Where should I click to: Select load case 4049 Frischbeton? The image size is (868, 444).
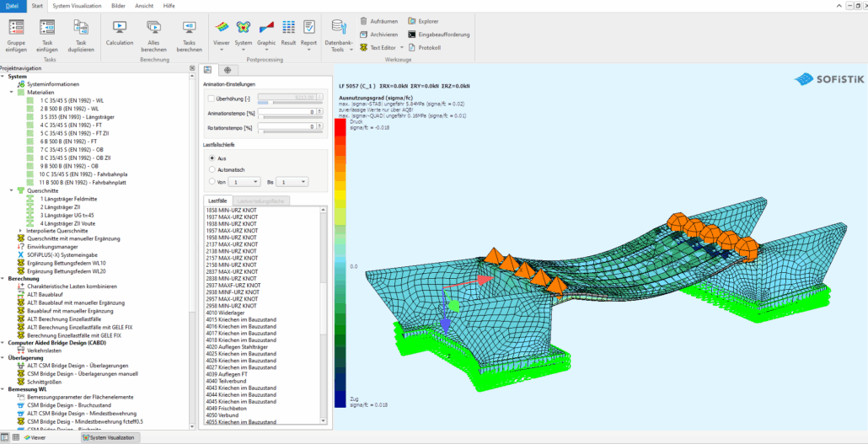(225, 408)
